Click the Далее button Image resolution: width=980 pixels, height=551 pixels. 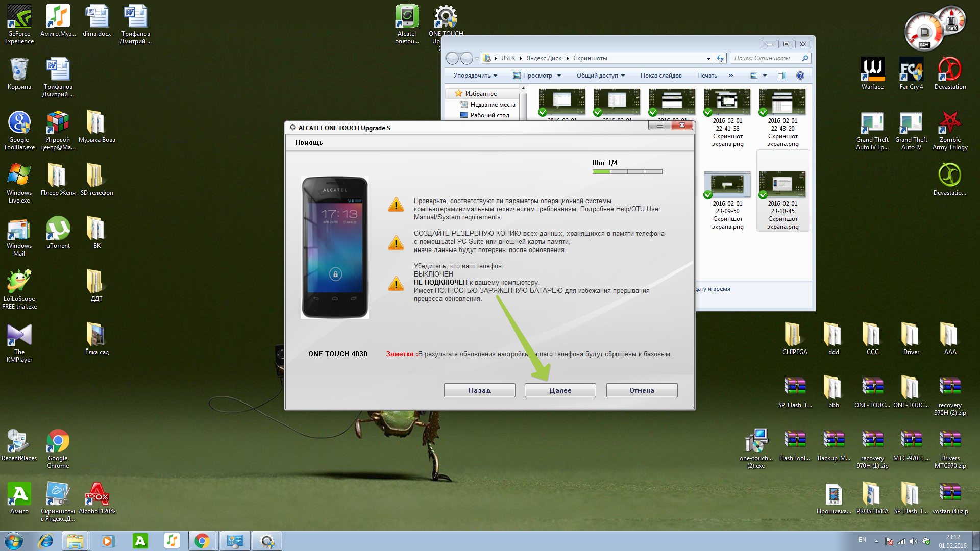tap(560, 390)
